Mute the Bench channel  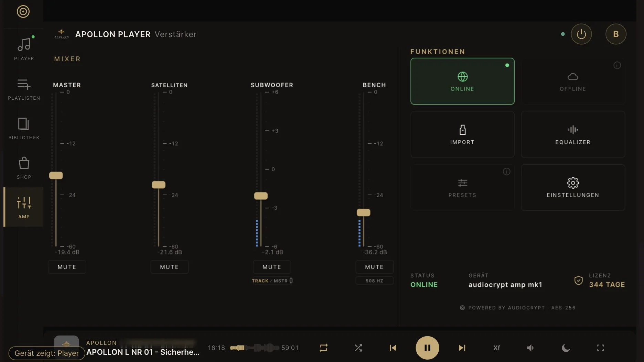(374, 267)
